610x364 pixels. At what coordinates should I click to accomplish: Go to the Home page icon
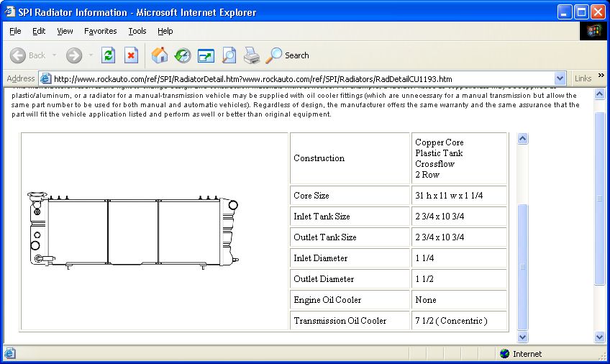160,55
